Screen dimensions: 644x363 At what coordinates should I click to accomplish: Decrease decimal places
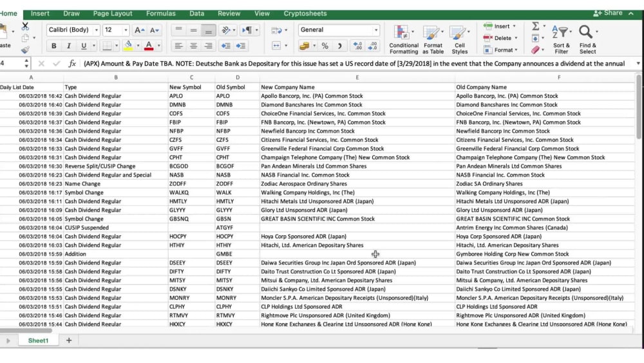point(372,46)
